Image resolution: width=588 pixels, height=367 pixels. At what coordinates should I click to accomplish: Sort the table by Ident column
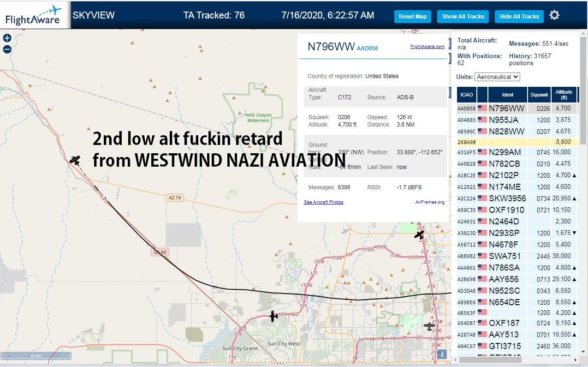[508, 95]
